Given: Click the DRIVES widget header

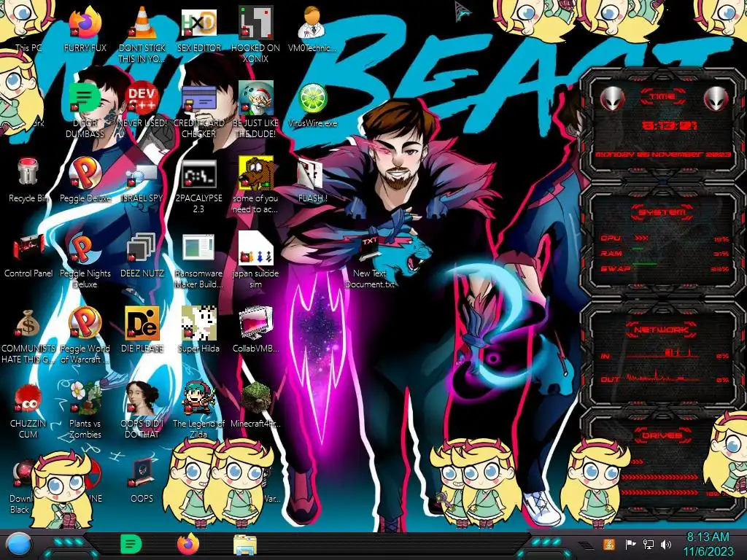Looking at the screenshot, I should click(x=661, y=435).
